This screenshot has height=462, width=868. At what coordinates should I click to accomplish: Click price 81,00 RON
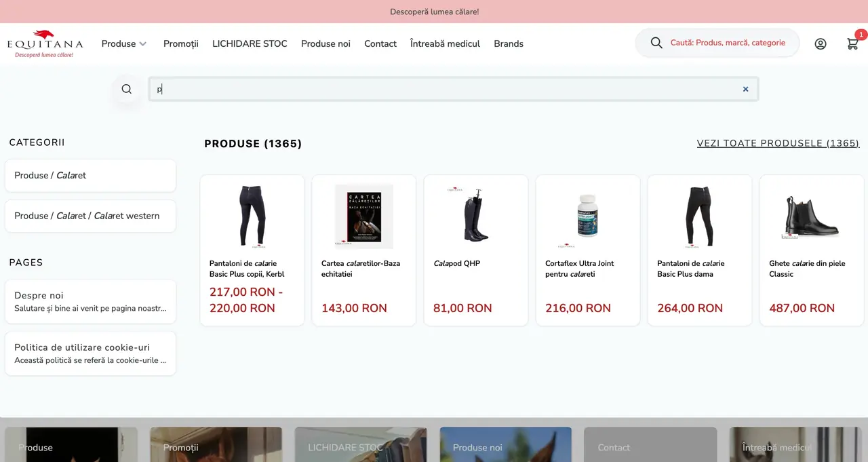pos(462,308)
